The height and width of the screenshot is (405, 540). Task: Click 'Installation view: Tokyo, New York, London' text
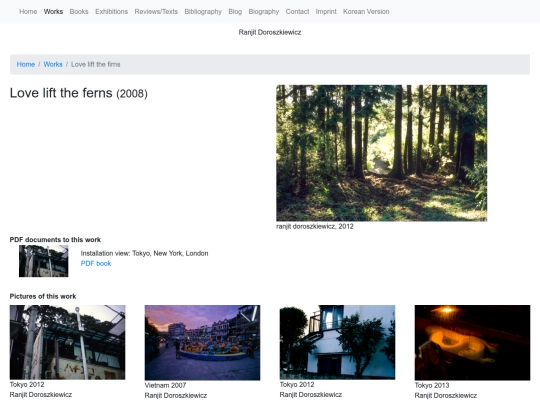coord(144,253)
